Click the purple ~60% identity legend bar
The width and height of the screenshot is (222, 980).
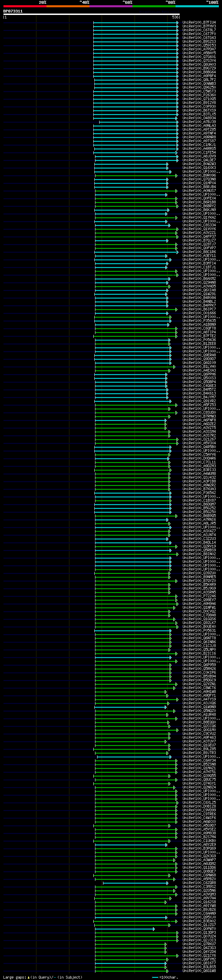click(x=111, y=6)
